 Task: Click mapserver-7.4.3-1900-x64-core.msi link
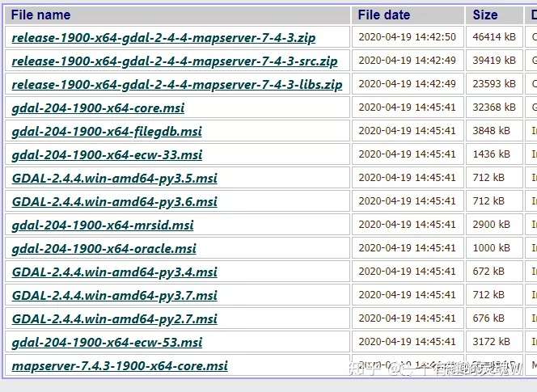click(x=120, y=366)
